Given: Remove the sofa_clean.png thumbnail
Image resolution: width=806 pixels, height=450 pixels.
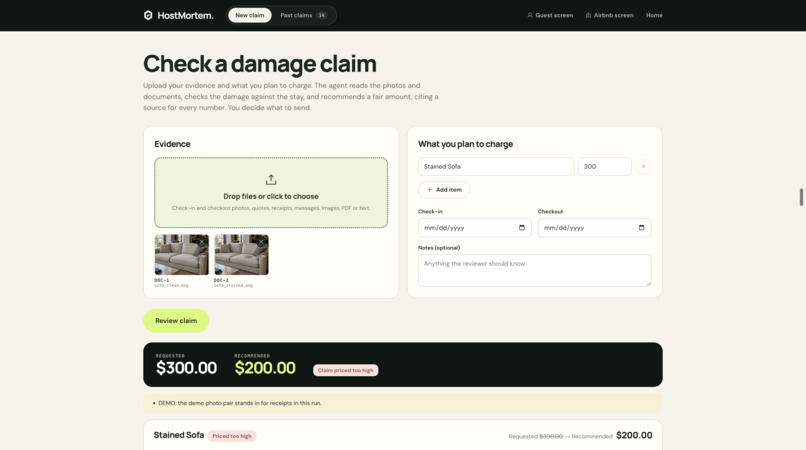Looking at the screenshot, I should [x=202, y=241].
